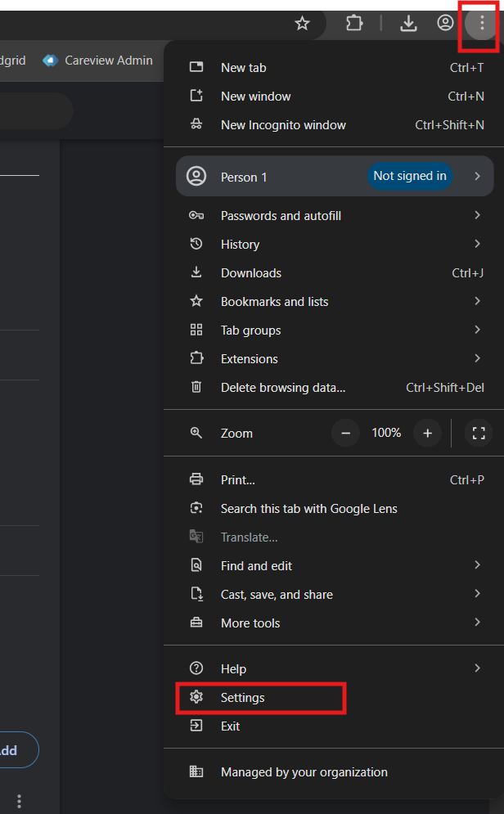Open the profile avatar icon in toolbar
504x814 pixels.
point(445,24)
